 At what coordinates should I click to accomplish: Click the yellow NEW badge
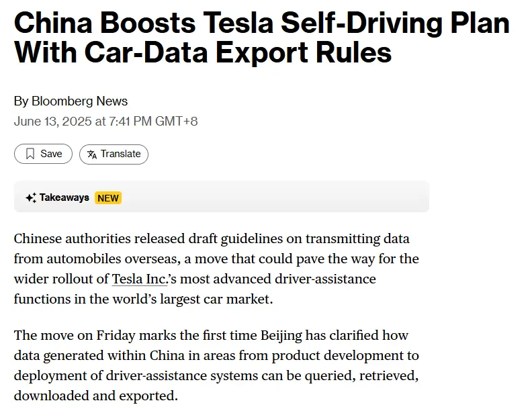point(108,197)
